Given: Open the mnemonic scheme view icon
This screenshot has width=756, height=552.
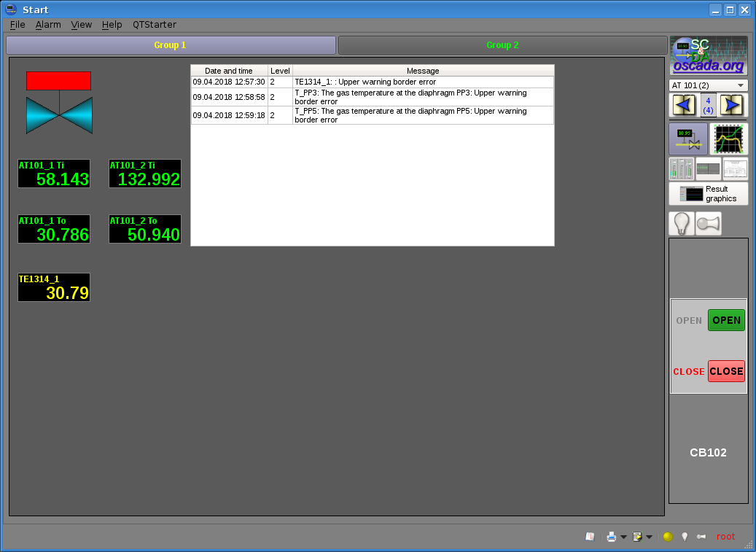Looking at the screenshot, I should [x=688, y=139].
